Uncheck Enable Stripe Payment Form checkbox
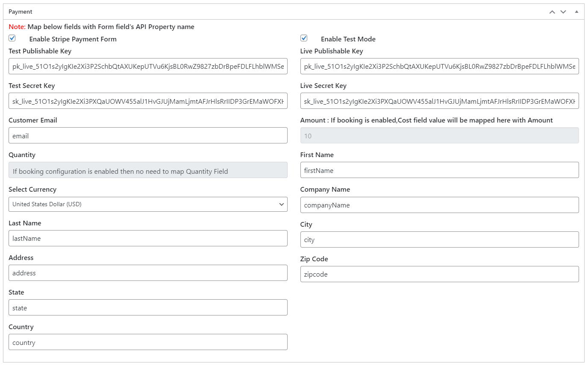The width and height of the screenshot is (588, 365). click(x=12, y=38)
